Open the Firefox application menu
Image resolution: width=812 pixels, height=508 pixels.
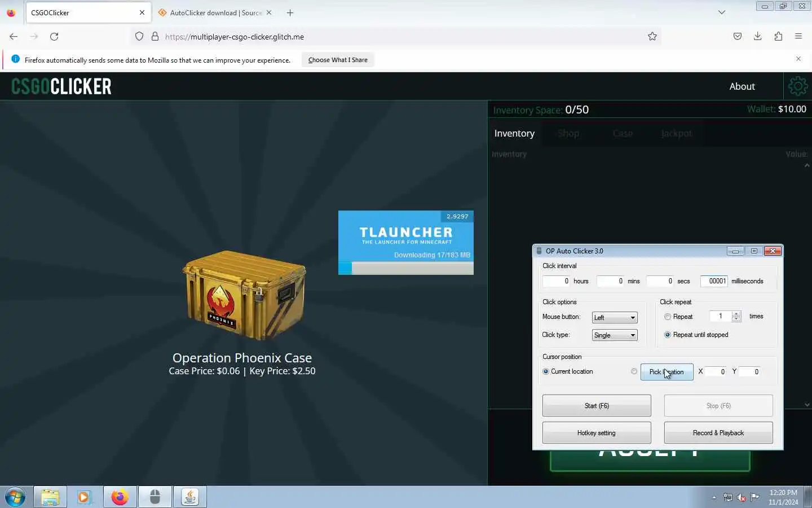click(798, 37)
